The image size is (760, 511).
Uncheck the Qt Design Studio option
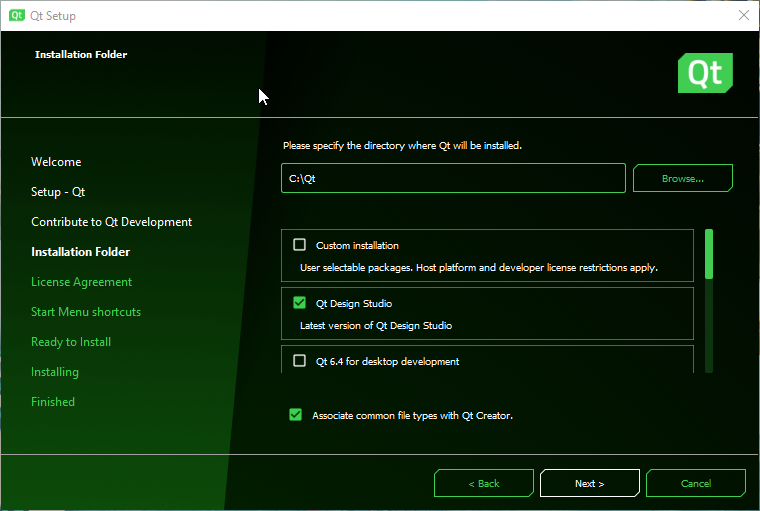300,303
